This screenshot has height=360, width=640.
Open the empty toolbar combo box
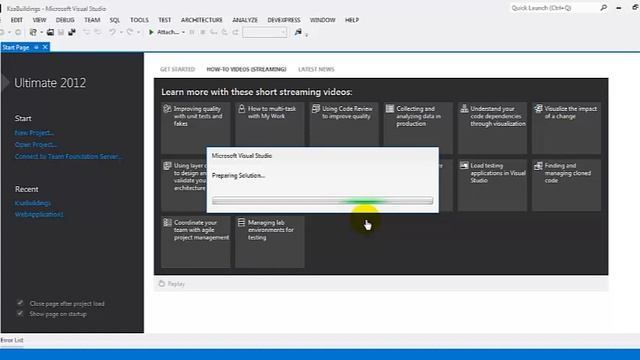[x=264, y=32]
